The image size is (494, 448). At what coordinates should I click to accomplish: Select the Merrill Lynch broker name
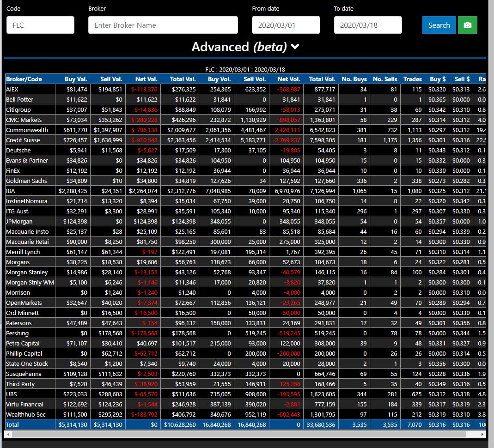[x=23, y=252]
